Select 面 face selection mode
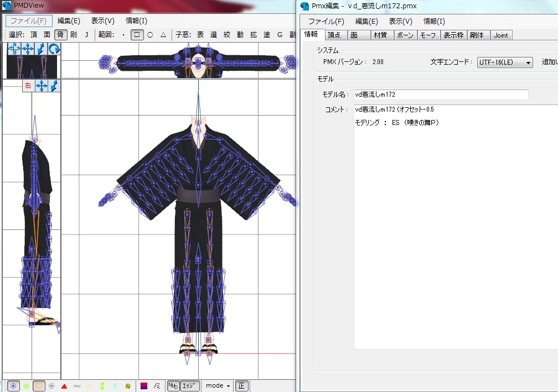The width and height of the screenshot is (558, 392). click(x=47, y=34)
